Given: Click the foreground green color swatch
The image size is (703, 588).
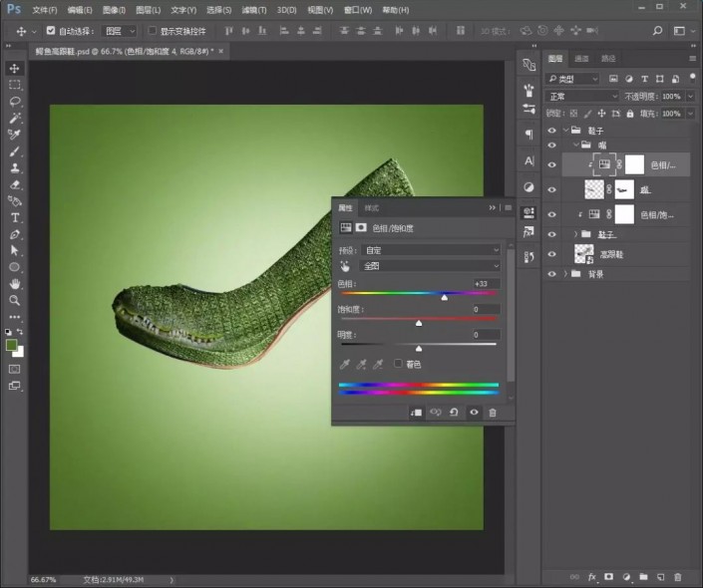Looking at the screenshot, I should [11, 345].
